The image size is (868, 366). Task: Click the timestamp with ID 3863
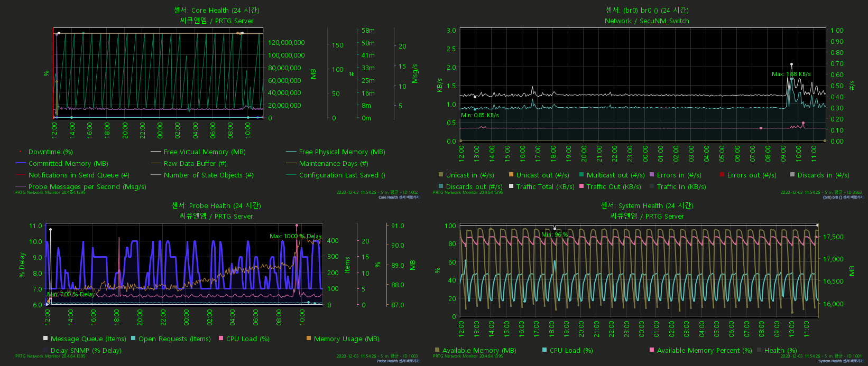(821, 193)
